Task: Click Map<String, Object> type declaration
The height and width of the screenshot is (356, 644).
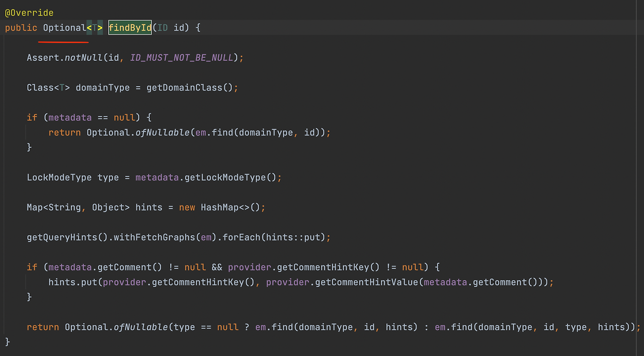Action: click(x=78, y=207)
